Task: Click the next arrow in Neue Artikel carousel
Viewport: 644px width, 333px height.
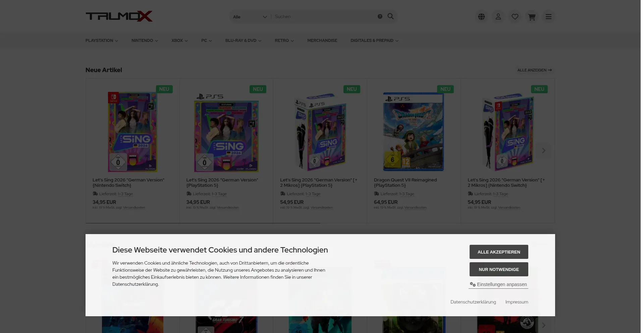Action: [544, 151]
